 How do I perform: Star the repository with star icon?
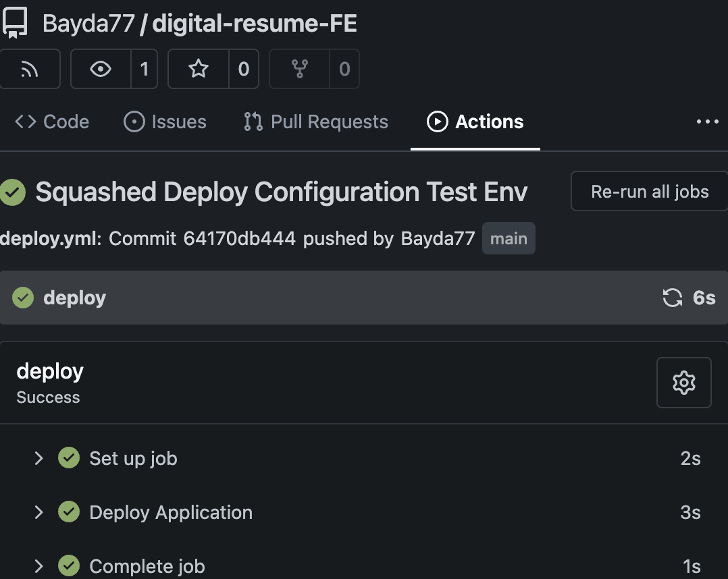pyautogui.click(x=199, y=69)
